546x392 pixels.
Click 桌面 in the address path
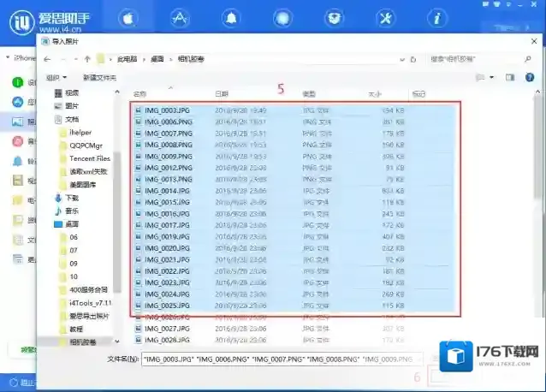point(157,59)
